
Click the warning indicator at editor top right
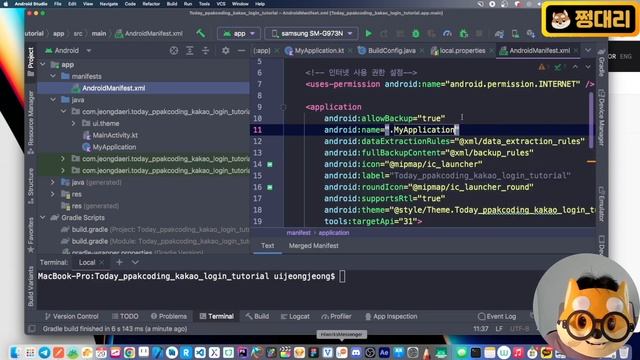coord(542,67)
